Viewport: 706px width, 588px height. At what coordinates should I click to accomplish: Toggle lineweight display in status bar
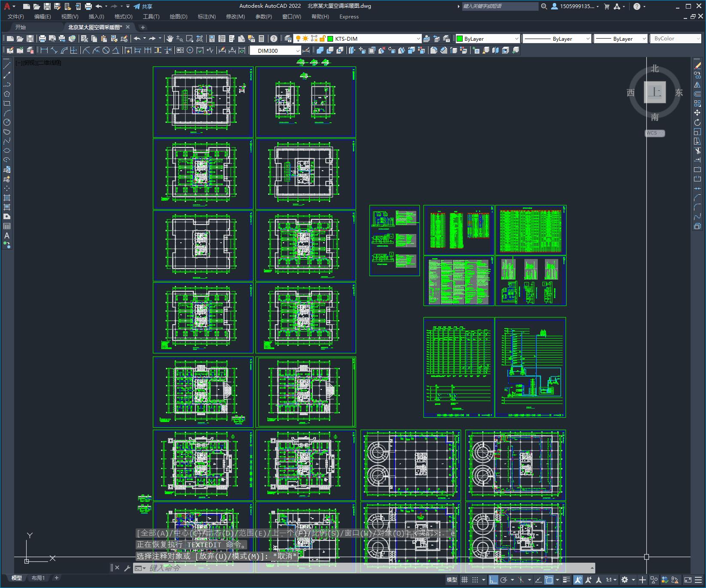[567, 580]
